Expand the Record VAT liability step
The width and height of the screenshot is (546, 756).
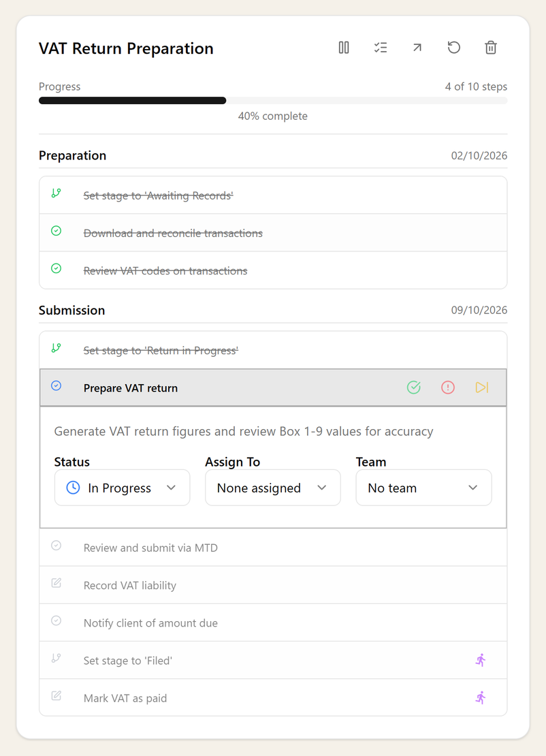pyautogui.click(x=273, y=585)
